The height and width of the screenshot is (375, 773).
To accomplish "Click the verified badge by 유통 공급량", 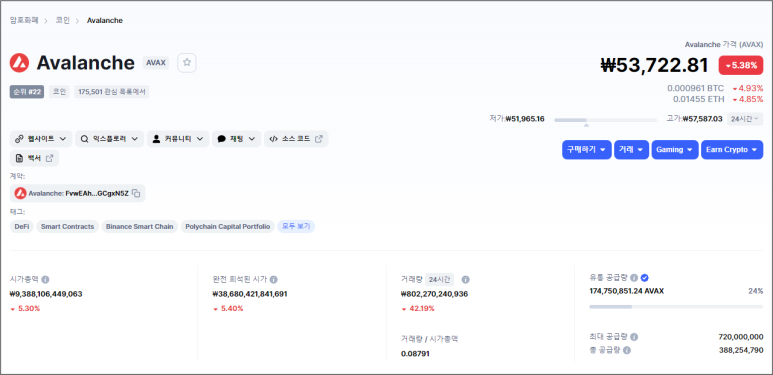I will 644,277.
